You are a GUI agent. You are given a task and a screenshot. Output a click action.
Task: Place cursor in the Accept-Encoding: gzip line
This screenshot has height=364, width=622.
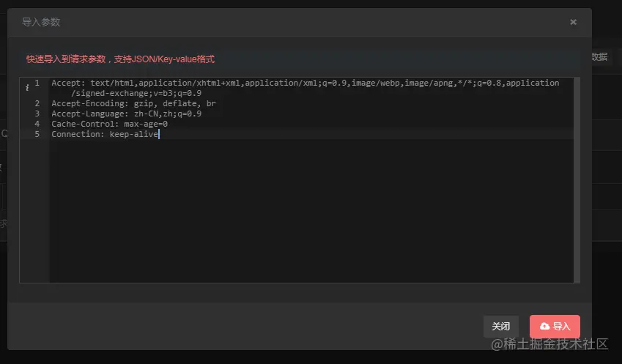point(133,103)
